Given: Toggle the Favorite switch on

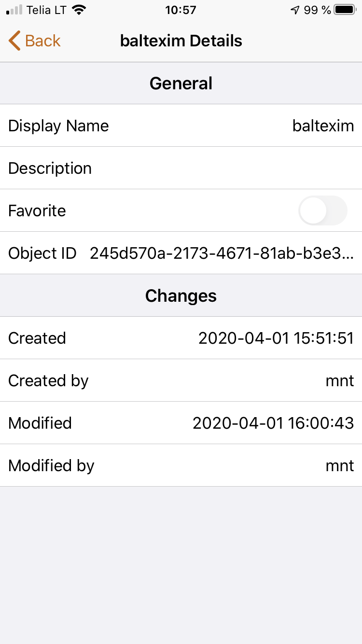Looking at the screenshot, I should (322, 210).
